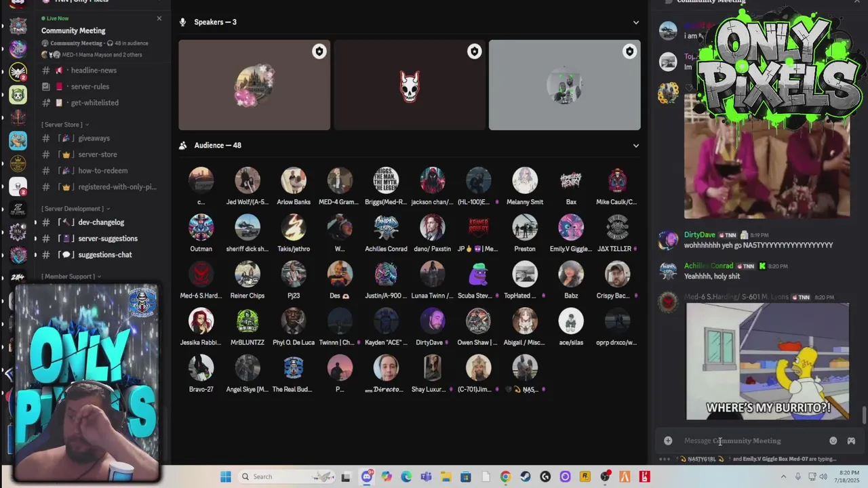
Task: Select Babz audience avatar
Action: click(571, 274)
